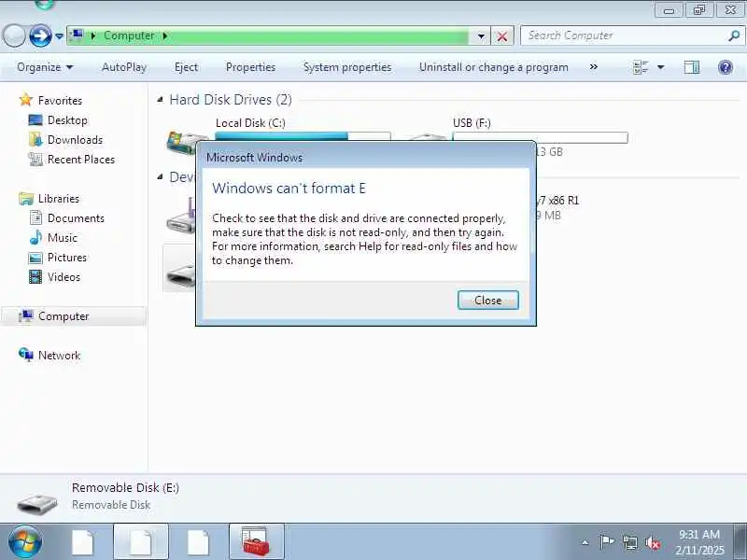Click the removable disk icon in details pane
747x560 pixels.
point(37,503)
